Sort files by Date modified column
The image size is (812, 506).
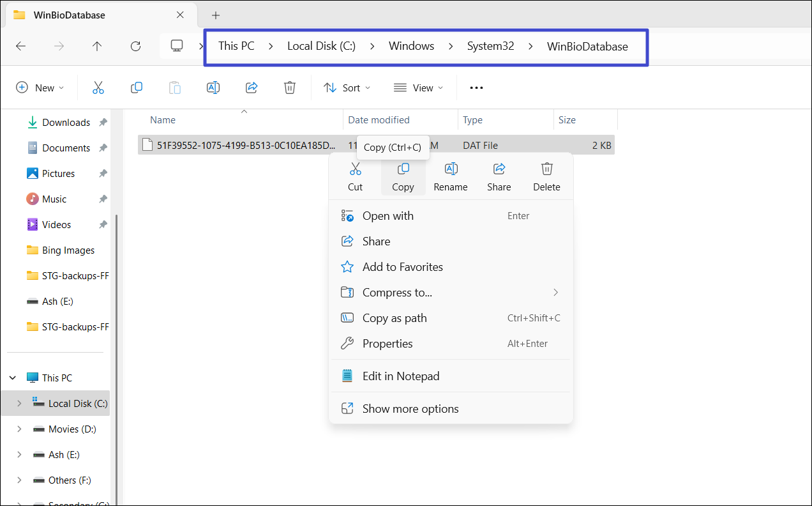(x=379, y=120)
